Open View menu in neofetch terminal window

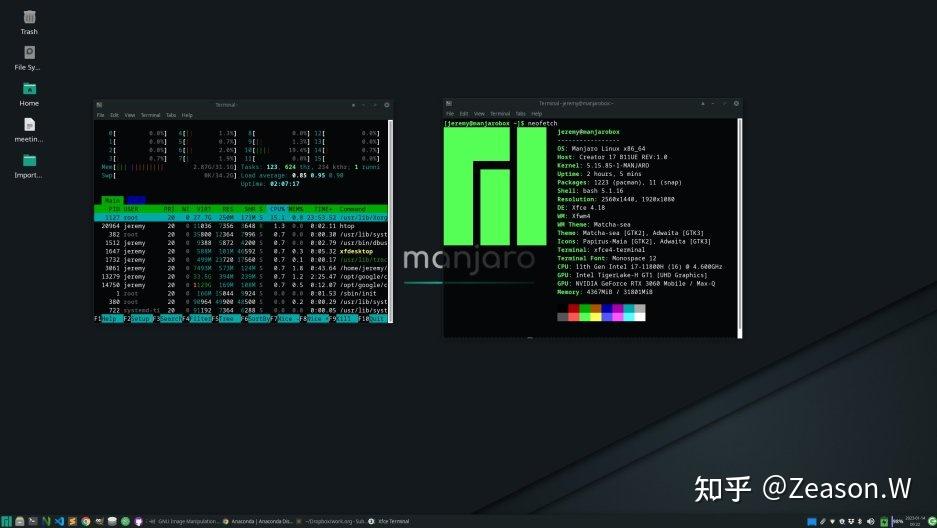(479, 113)
